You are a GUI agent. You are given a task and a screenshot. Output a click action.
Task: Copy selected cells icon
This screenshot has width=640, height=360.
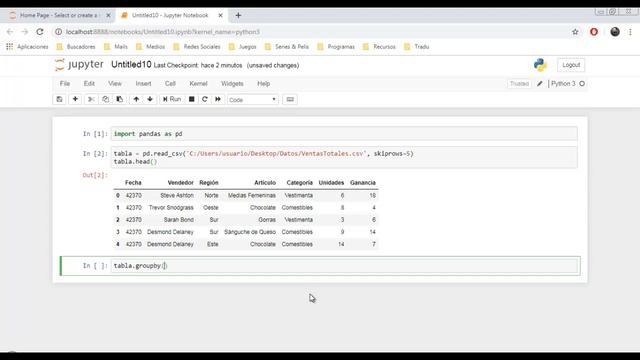pyautogui.click(x=105, y=99)
